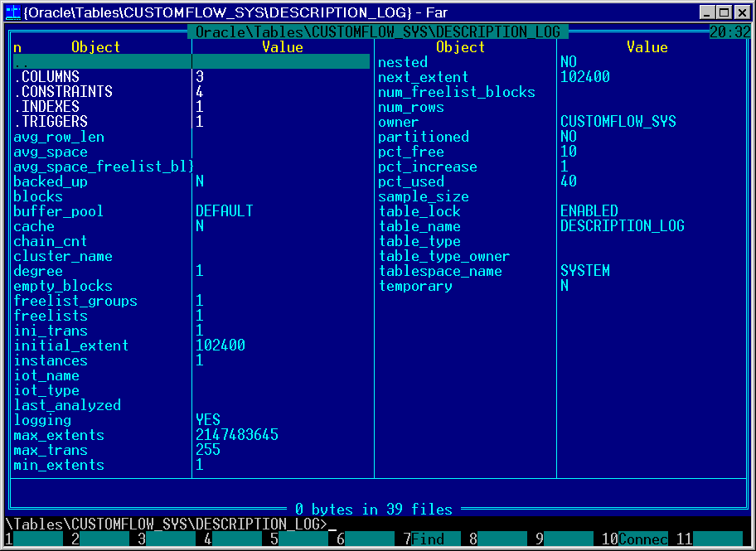Click the panel path title Oracle\Tables\CUSTOMFLOW_SYS\DESCRIPTION_LOG
This screenshot has width=756, height=551.
377,31
